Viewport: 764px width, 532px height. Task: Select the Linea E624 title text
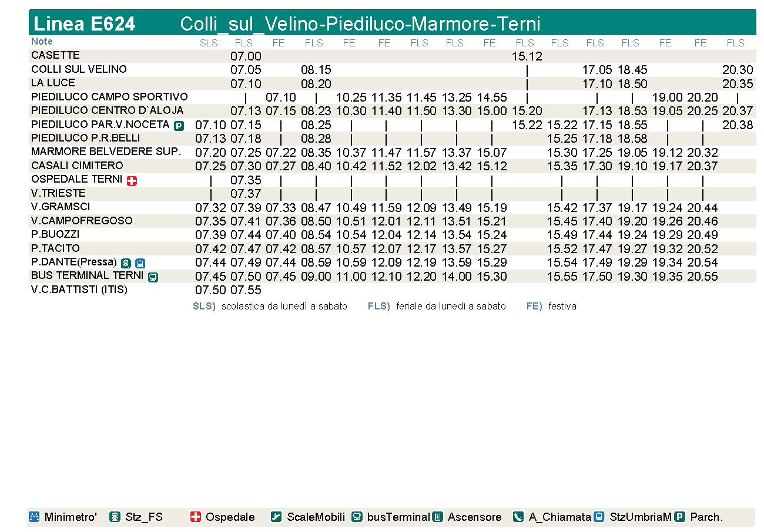(85, 24)
